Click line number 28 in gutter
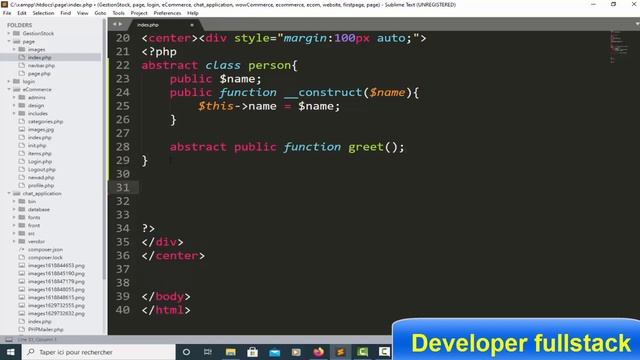 pyautogui.click(x=122, y=147)
